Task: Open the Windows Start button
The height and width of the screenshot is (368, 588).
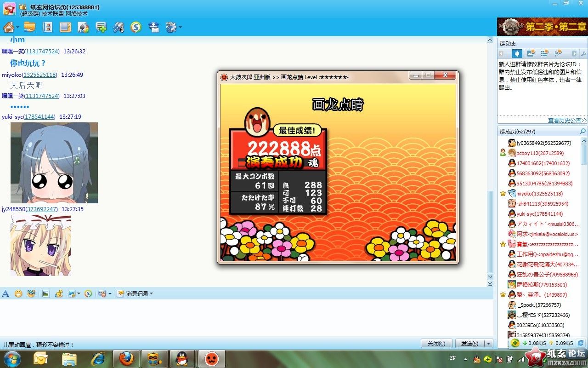Action: (x=12, y=358)
